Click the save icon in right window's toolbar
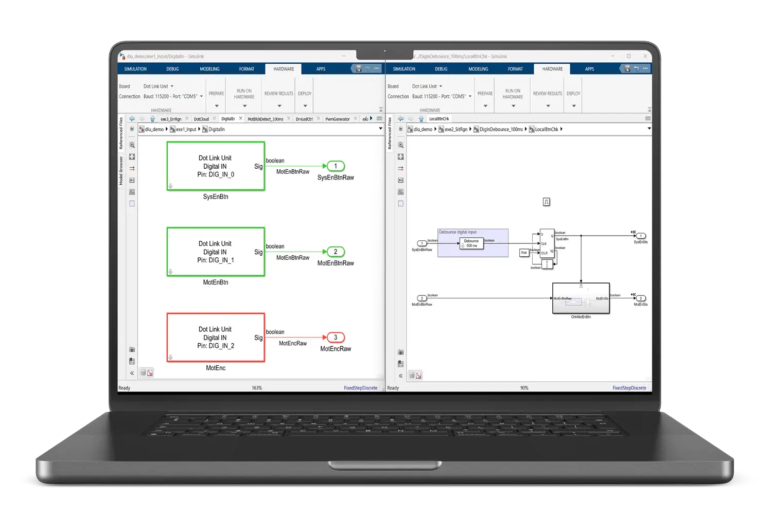The height and width of the screenshot is (532, 772). click(x=627, y=68)
